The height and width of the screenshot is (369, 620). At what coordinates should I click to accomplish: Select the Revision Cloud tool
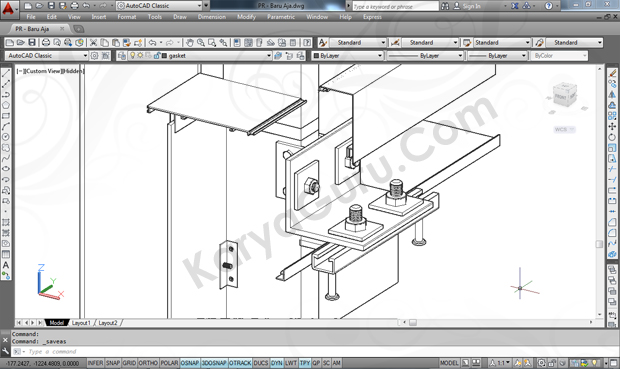[x=6, y=148]
